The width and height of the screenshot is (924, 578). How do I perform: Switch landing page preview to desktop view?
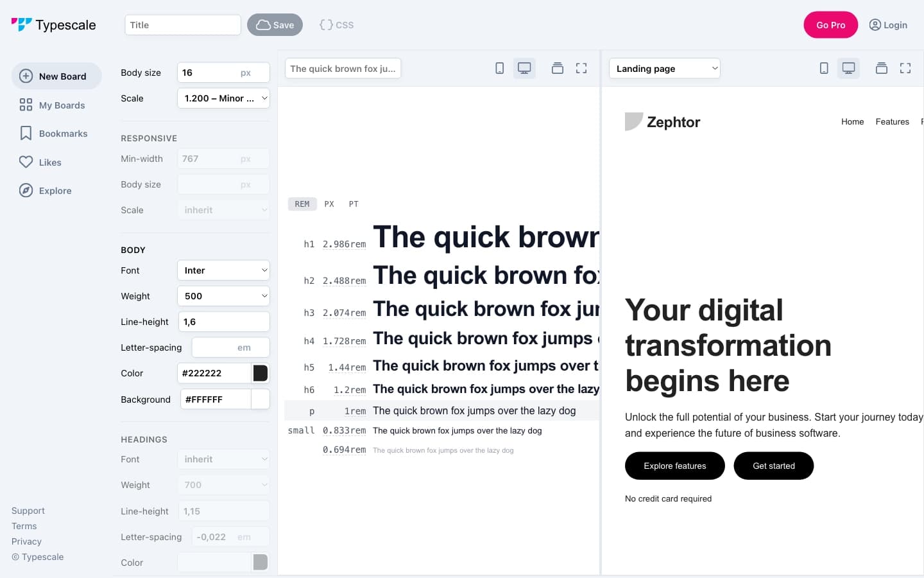tap(848, 68)
